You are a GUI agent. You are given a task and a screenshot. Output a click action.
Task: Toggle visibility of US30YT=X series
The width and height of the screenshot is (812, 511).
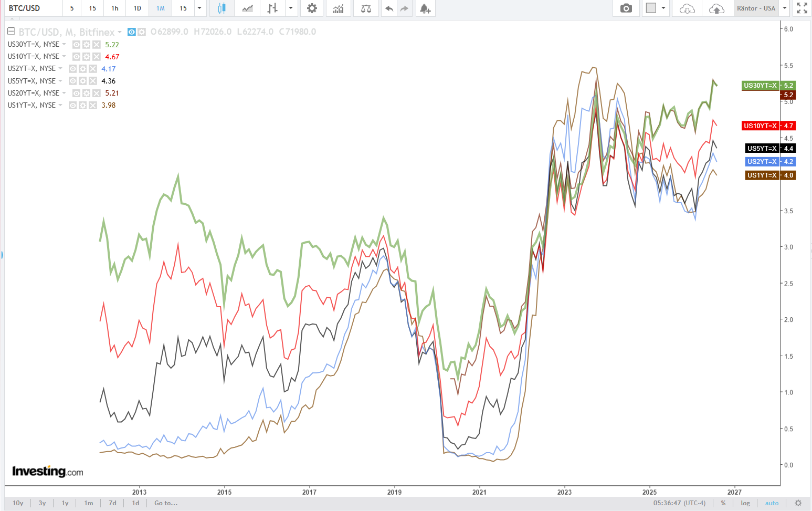(x=77, y=45)
